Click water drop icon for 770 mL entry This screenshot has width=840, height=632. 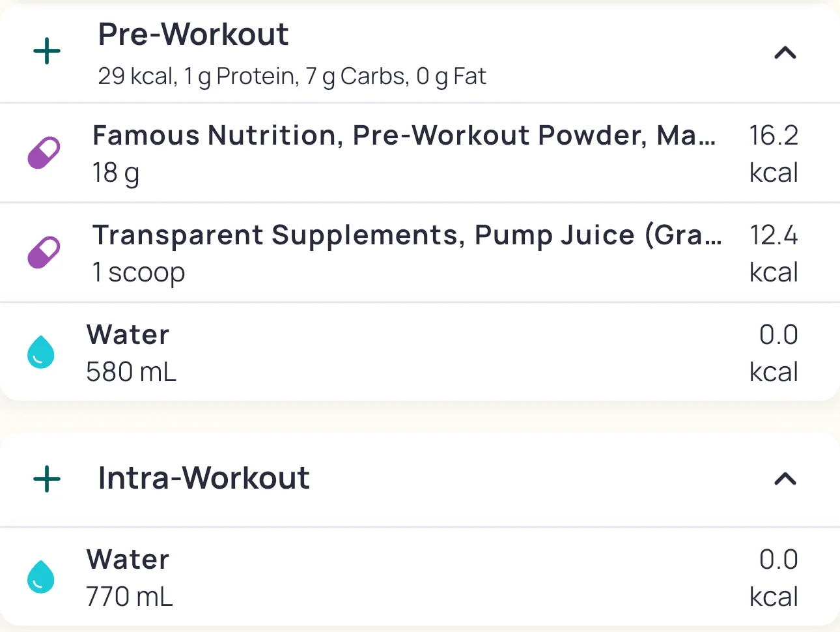41,577
